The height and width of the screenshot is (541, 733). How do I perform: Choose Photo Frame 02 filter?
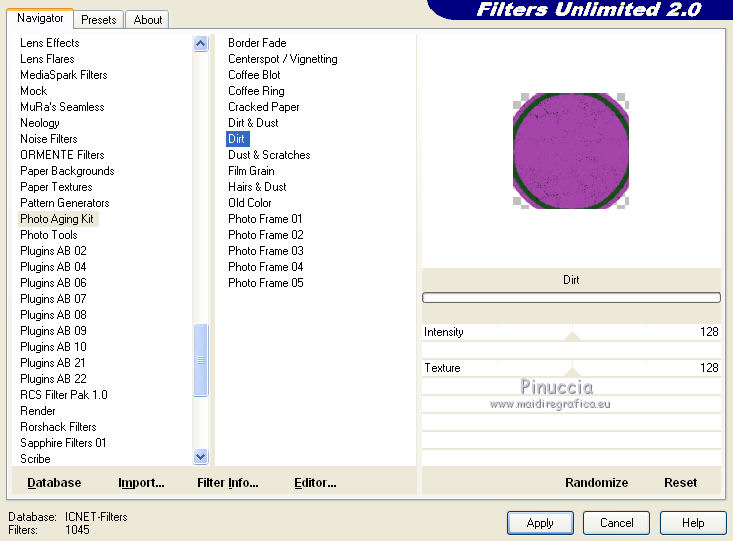[x=266, y=235]
